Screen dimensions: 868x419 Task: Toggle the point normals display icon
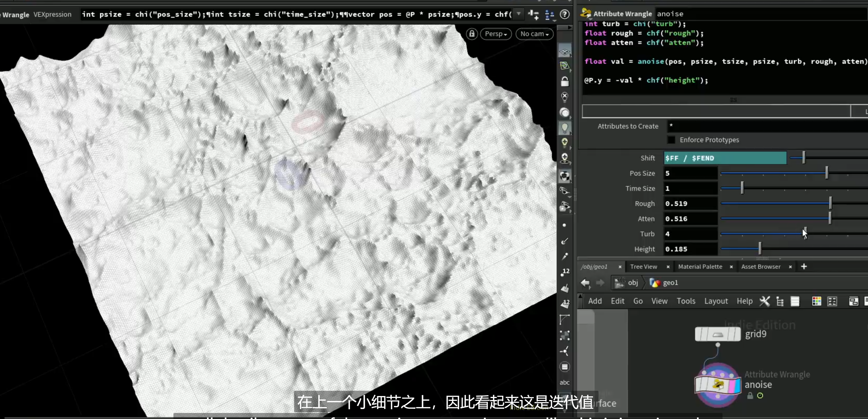click(565, 241)
